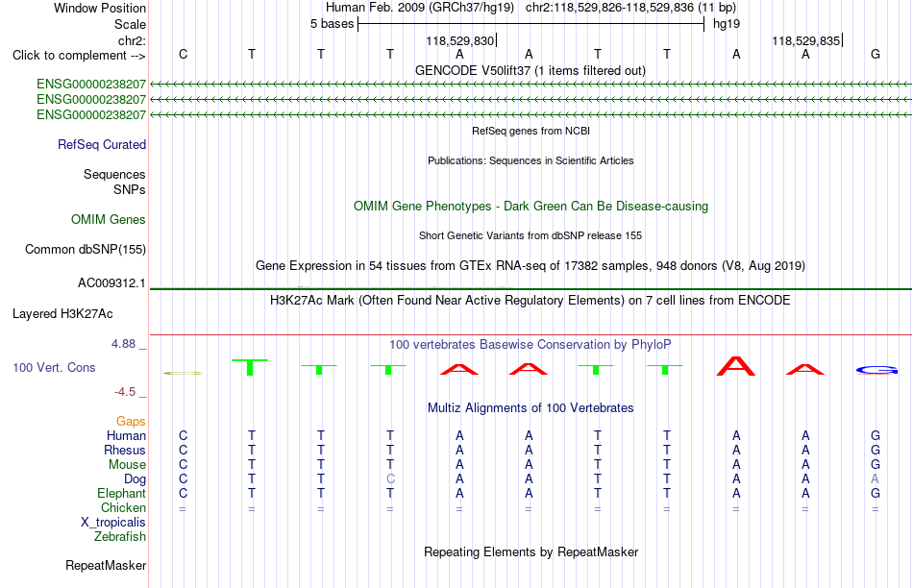Viewport: 913px width, 588px height.
Task: Click 'Repeating Elements by RepeatMasker' title
Action: coord(531,551)
